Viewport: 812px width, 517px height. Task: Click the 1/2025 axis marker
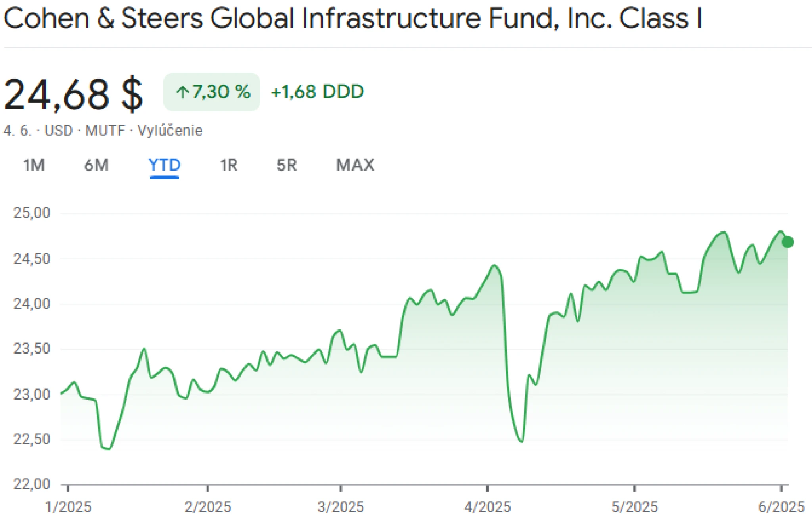coord(68,507)
